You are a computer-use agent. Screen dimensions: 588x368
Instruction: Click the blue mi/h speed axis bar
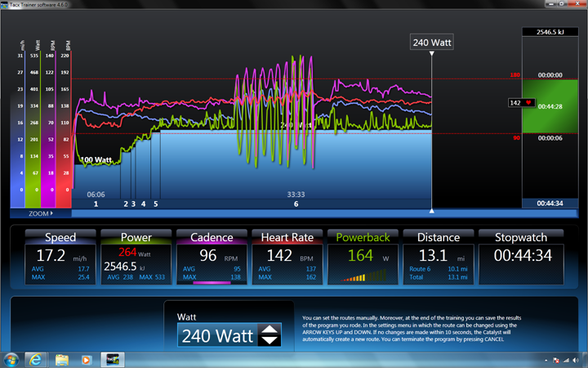pyautogui.click(x=18, y=128)
